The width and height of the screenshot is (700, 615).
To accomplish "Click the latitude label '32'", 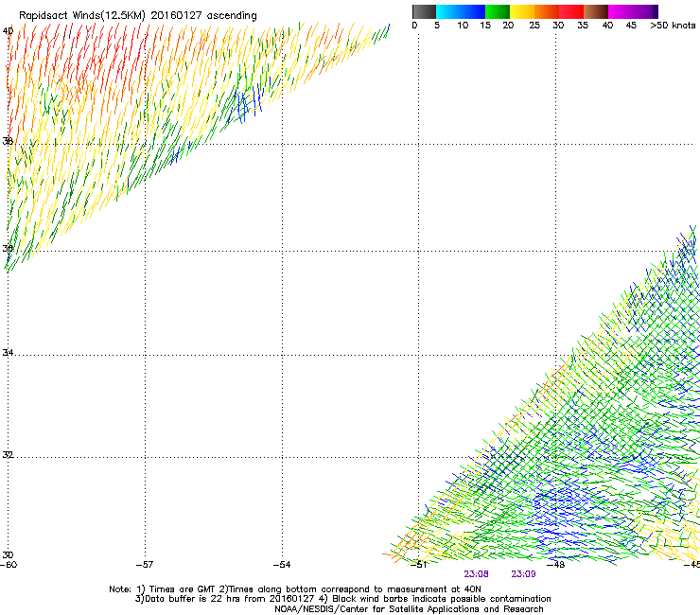I will (8, 455).
